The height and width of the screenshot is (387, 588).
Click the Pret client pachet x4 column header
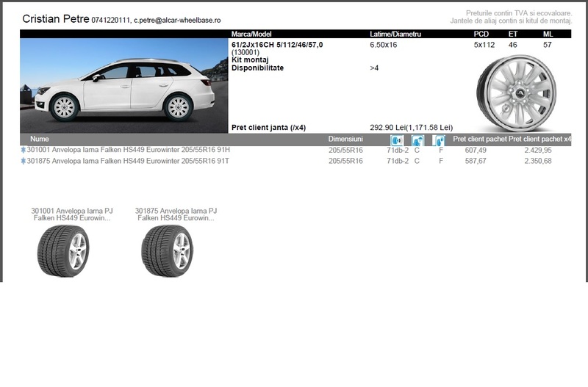coord(539,139)
